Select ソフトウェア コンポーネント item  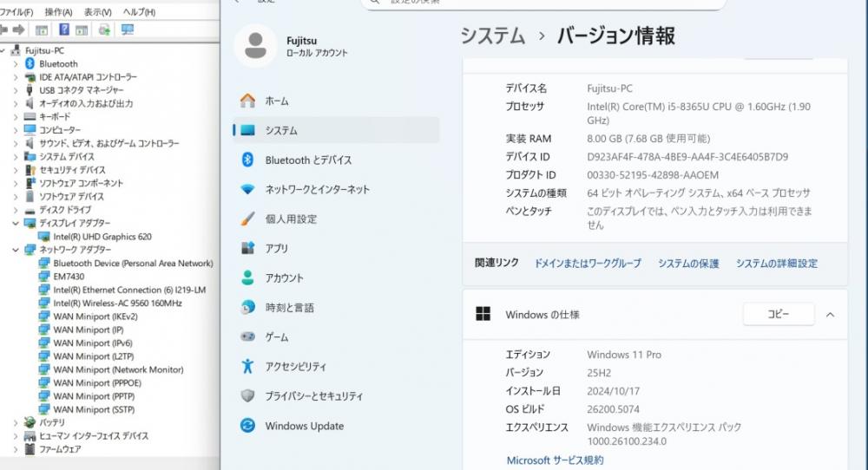pyautogui.click(x=81, y=183)
